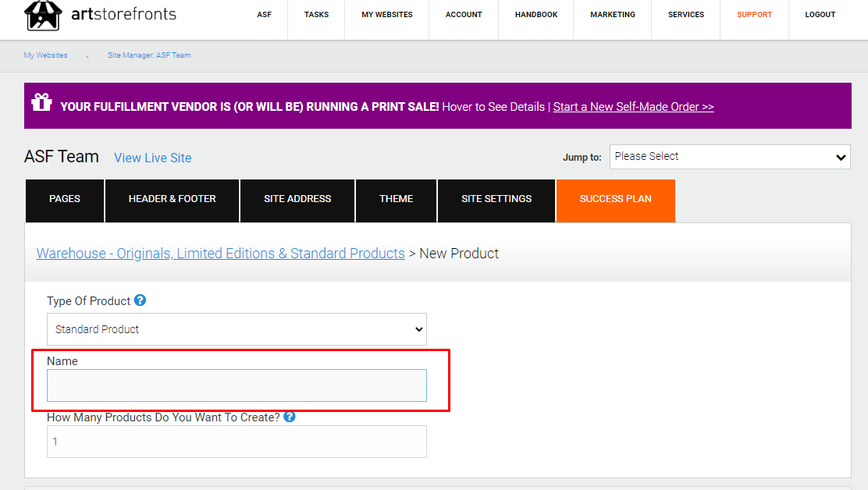Viewport: 868px width, 490px height.
Task: Select the SUPPORT menu item
Action: coord(754,14)
